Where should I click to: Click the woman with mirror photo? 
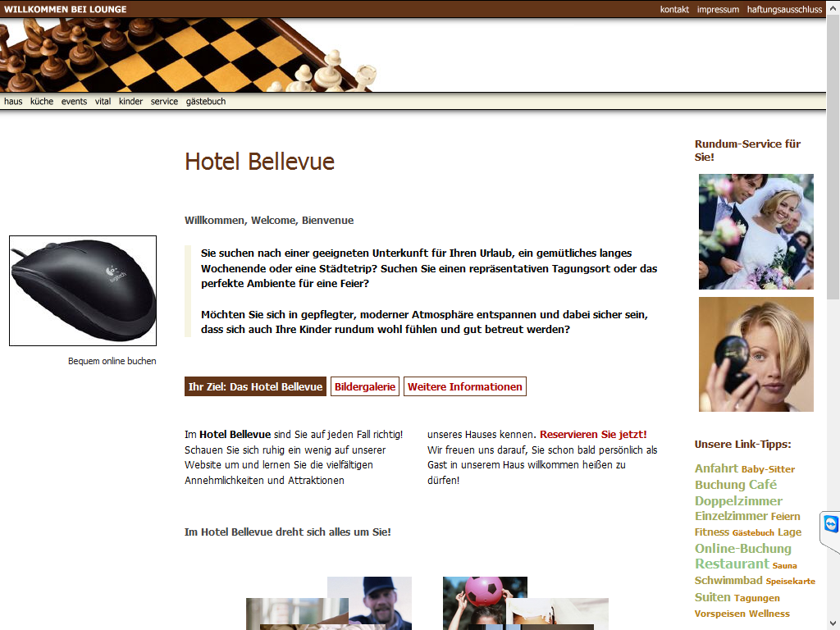tap(756, 354)
